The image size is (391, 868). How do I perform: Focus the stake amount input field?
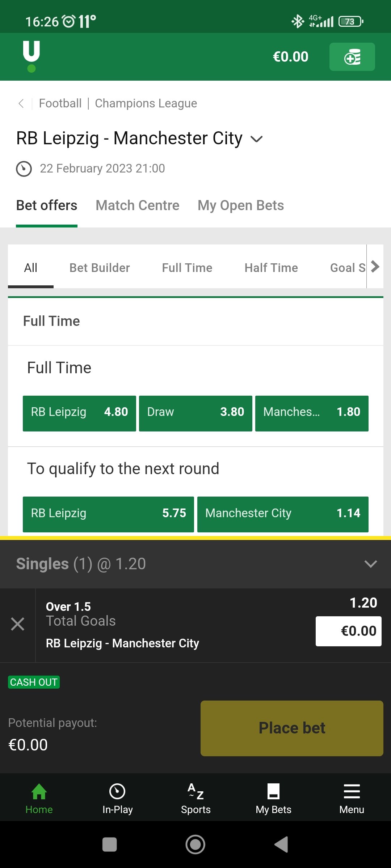348,631
